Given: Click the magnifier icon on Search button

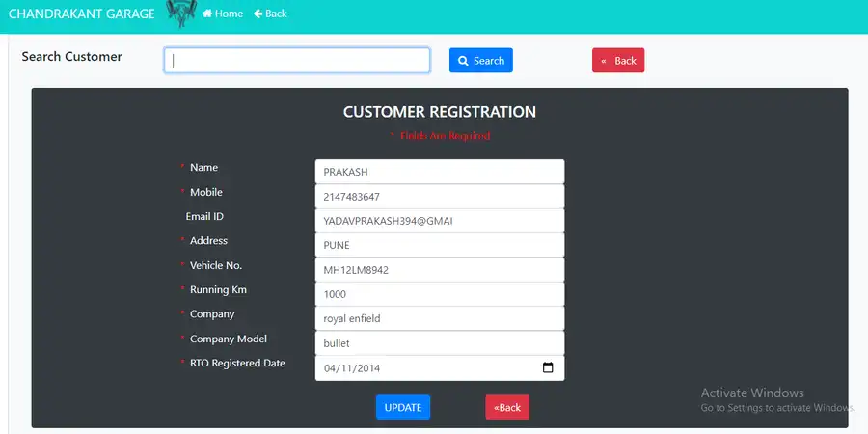Looking at the screenshot, I should click(463, 61).
